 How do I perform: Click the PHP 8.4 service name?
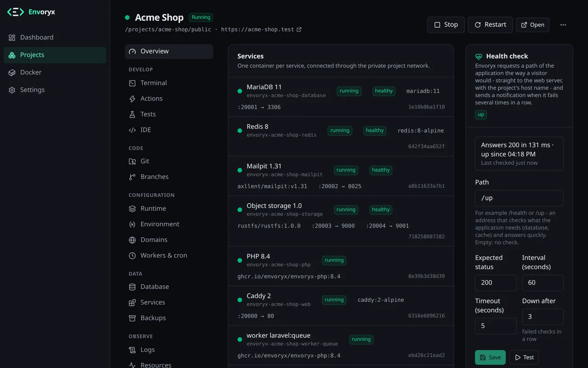(258, 256)
